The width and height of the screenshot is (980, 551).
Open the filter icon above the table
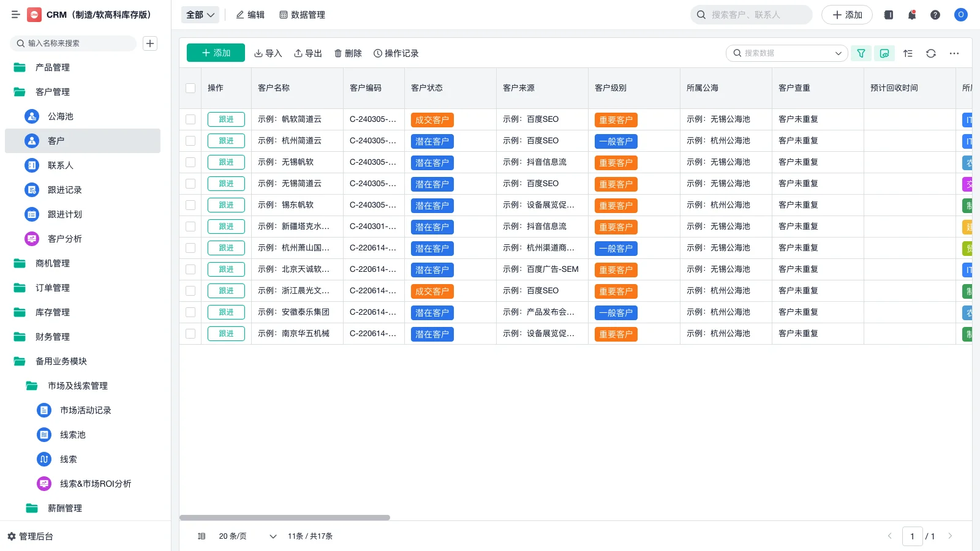pos(861,53)
